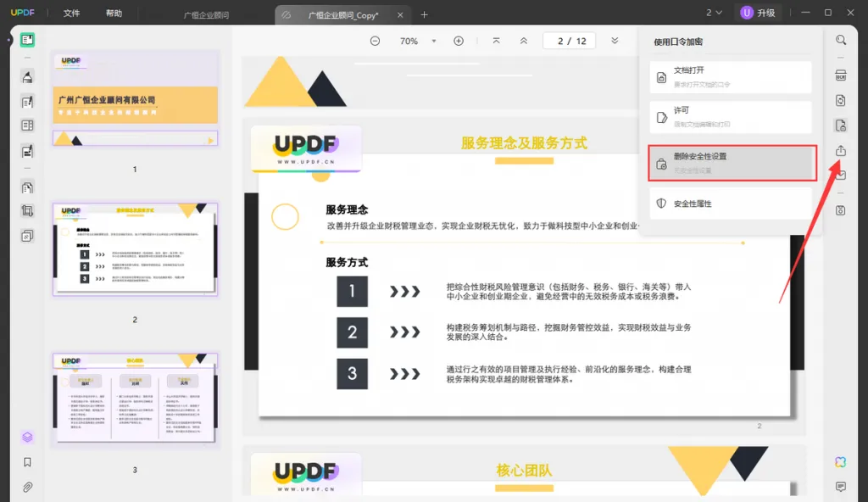Click the Save as other icon on right sidebar
This screenshot has width=868, height=502.
(841, 210)
